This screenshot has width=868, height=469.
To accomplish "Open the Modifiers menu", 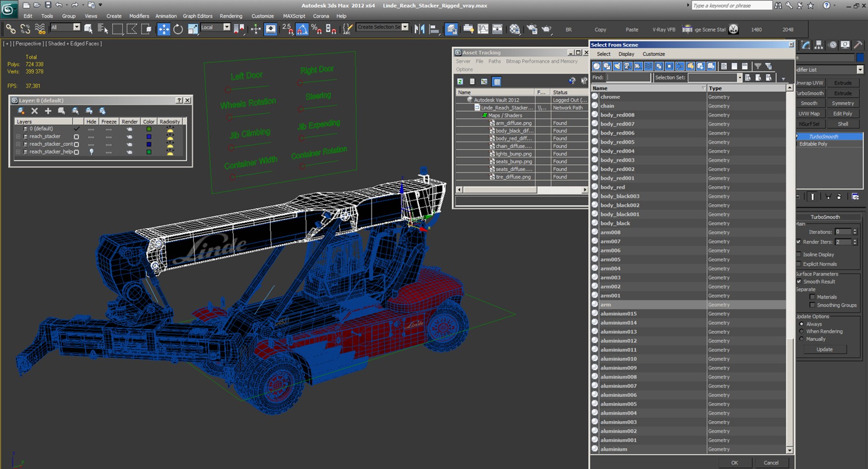I will click(139, 16).
